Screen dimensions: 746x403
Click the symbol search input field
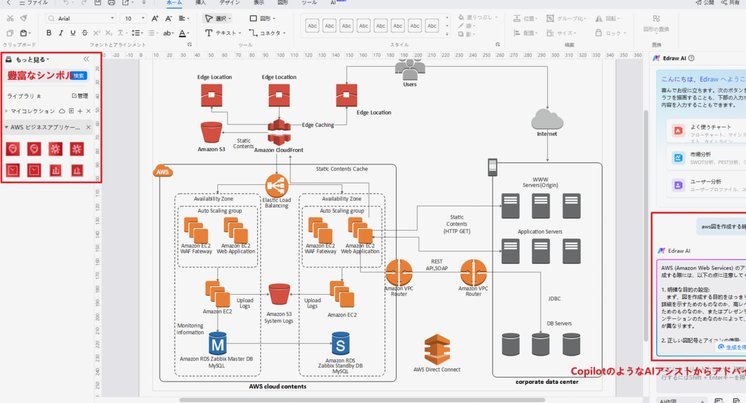pos(38,76)
